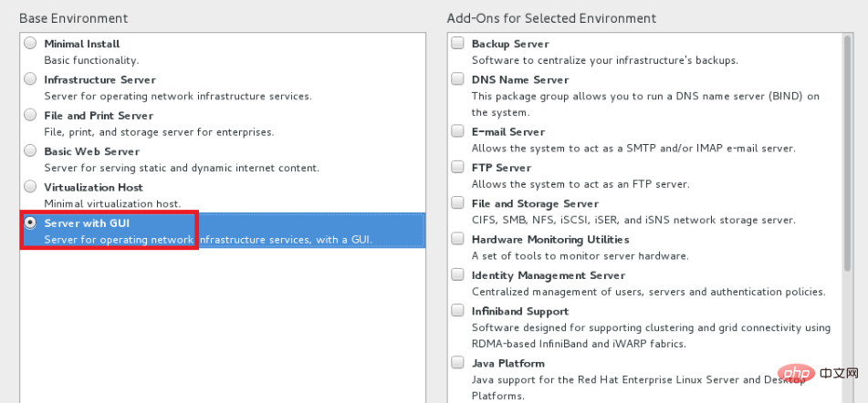868x403 pixels.
Task: Click 'Centralized management of users, servers' description
Action: [648, 292]
